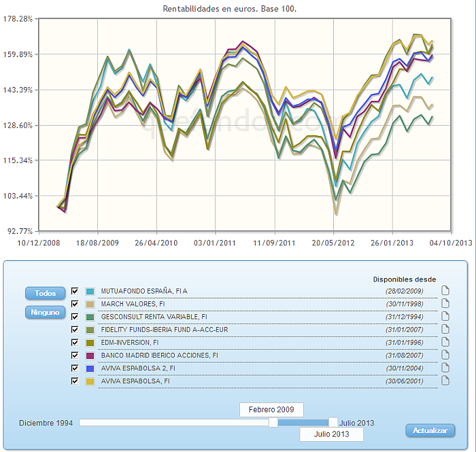Click olive-green swatch for FIDELITY FUNDS-IBERIA
Viewport: 476px width, 452px height.
coord(90,330)
